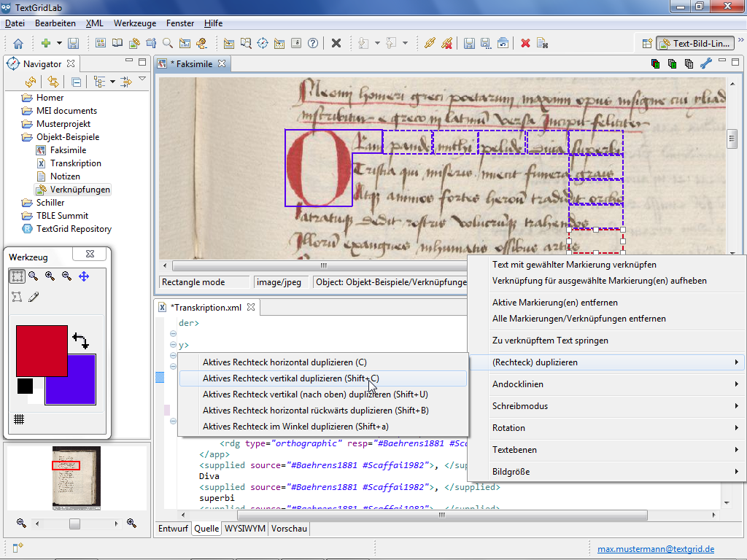This screenshot has height=560, width=747.
Task: Pick the pencil tool in Werkzeug panel
Action: click(34, 297)
